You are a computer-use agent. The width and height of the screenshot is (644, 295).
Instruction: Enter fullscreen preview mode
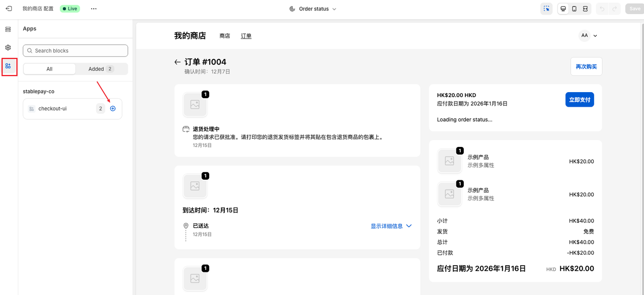(584, 9)
